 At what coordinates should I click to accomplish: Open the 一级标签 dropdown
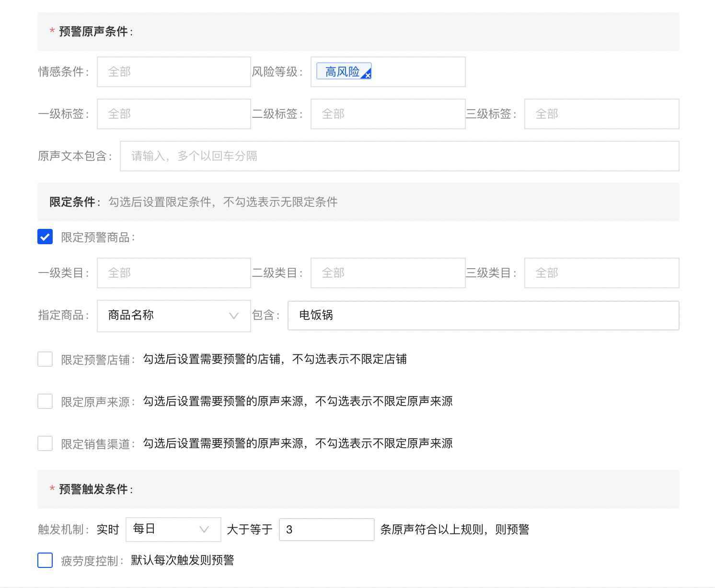174,114
